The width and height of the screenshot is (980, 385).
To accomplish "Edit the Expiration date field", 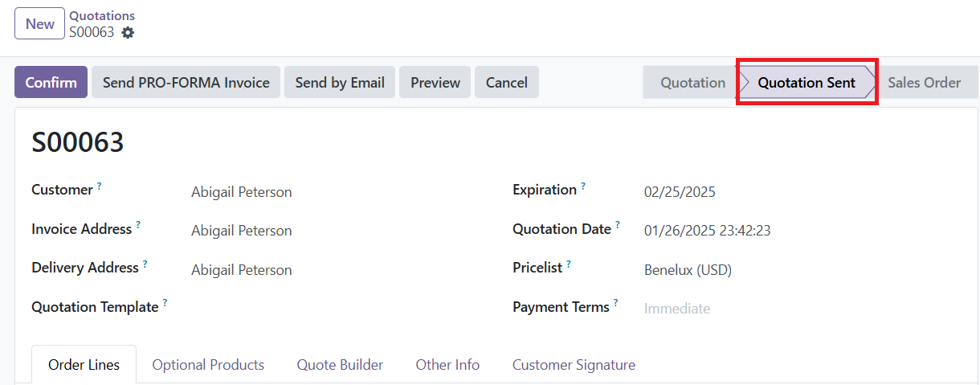I will (x=802, y=192).
